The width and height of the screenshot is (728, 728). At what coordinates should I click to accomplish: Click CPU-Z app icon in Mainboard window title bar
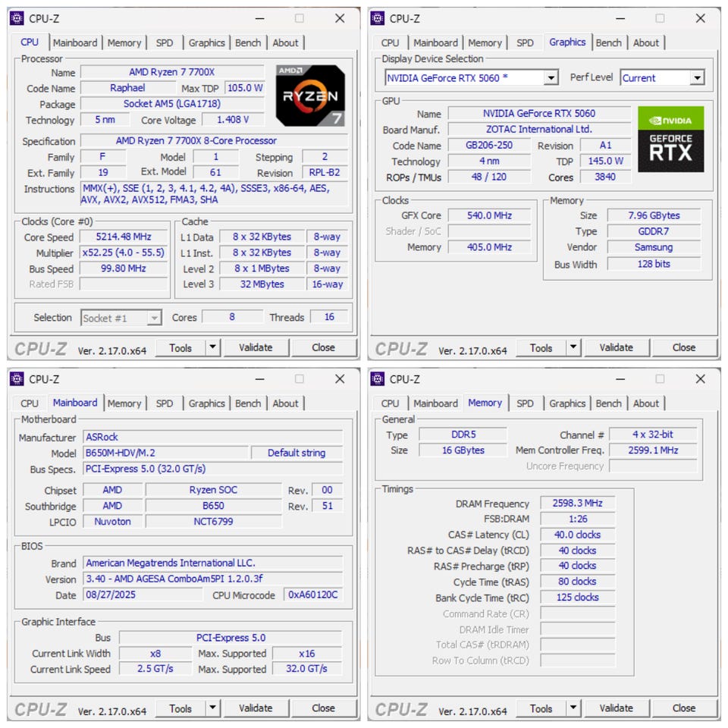[x=17, y=379]
